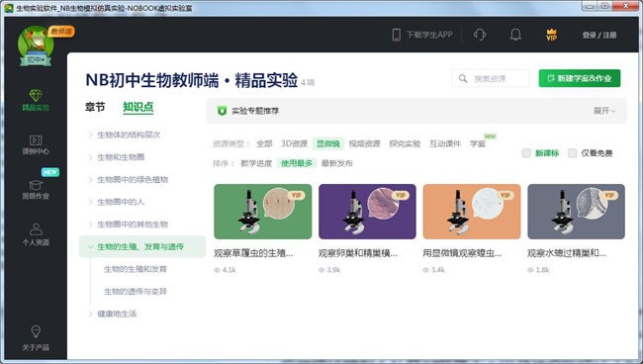
Task: Expand 生物体的结构层次 tree node
Action: tap(90, 135)
